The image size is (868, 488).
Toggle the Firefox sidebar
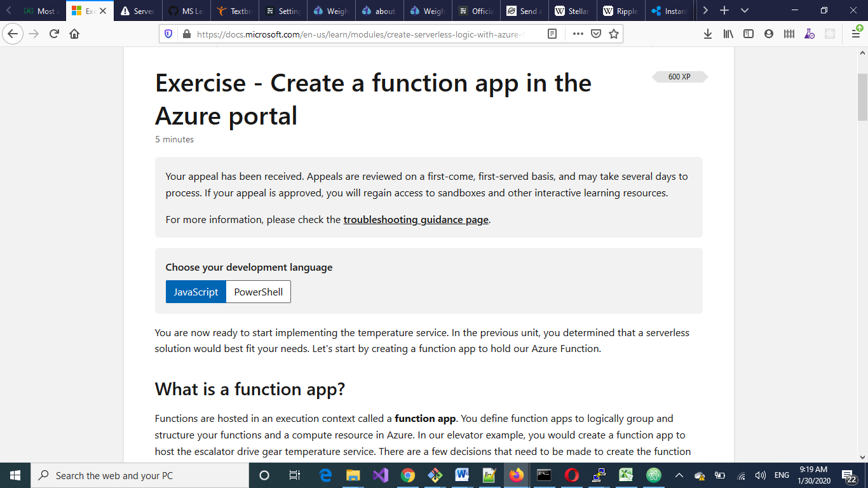pos(749,34)
